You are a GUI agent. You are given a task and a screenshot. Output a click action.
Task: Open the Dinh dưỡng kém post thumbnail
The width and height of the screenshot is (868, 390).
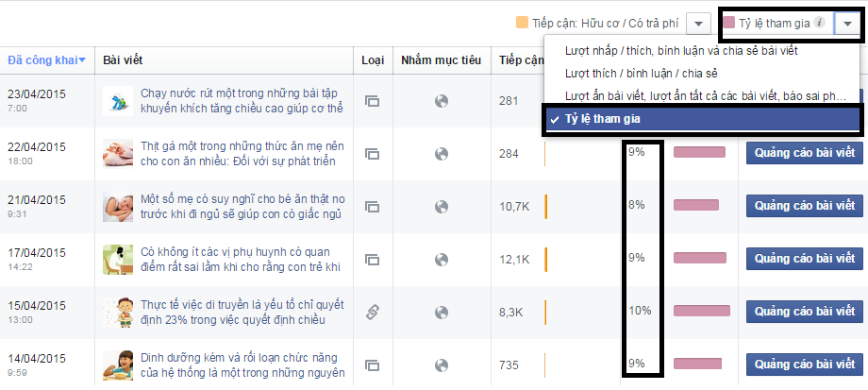[x=118, y=365]
